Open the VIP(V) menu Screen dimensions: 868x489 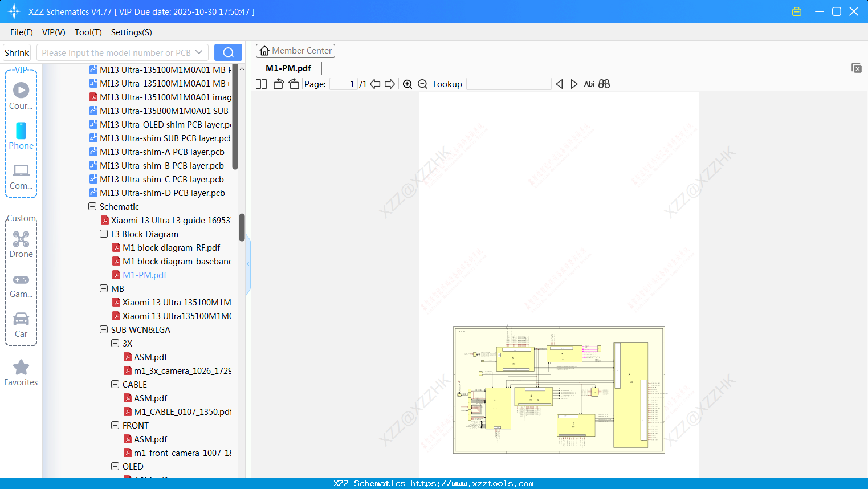pos(54,32)
